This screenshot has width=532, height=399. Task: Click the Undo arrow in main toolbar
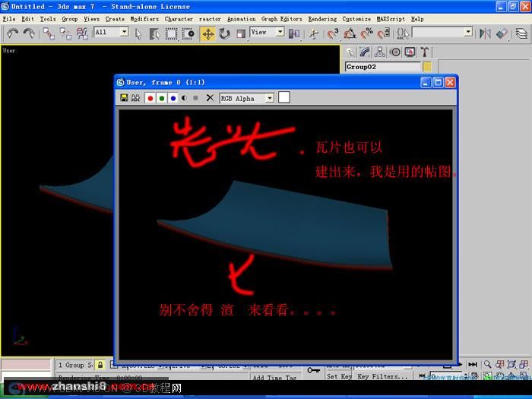click(x=13, y=33)
